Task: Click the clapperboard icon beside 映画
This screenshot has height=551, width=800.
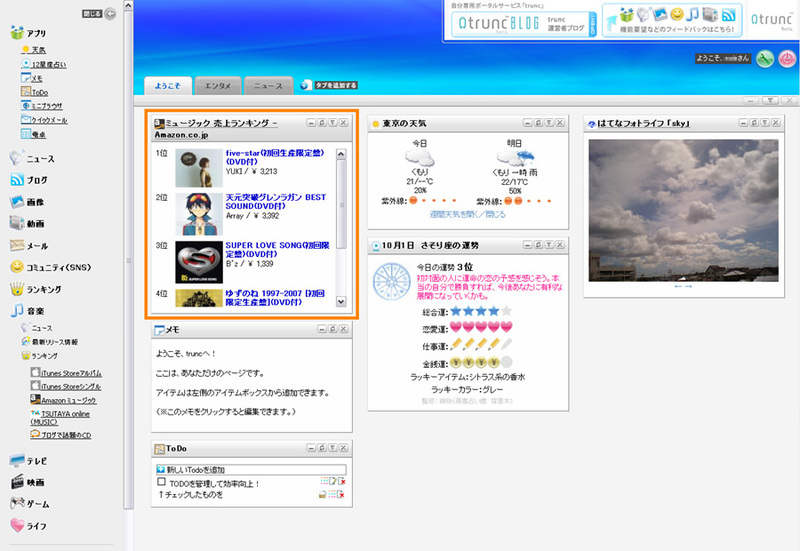Action: click(17, 482)
